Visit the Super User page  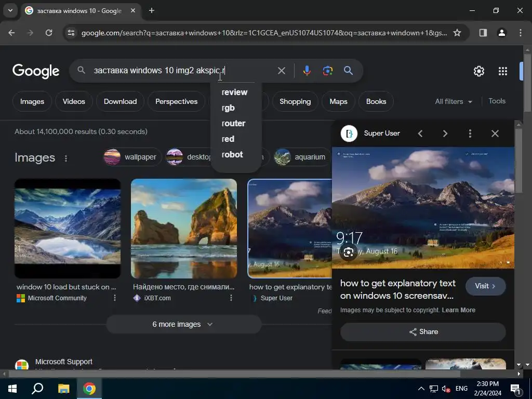(x=486, y=286)
